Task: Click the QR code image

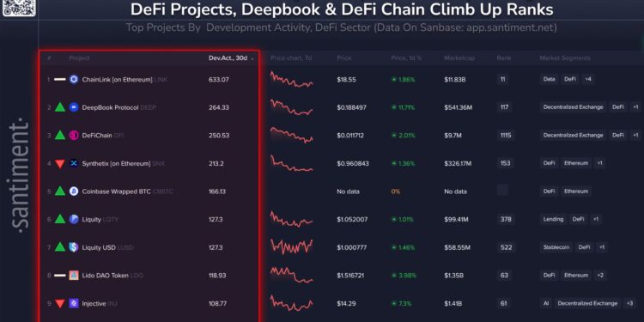Action: pyautogui.click(x=19, y=8)
